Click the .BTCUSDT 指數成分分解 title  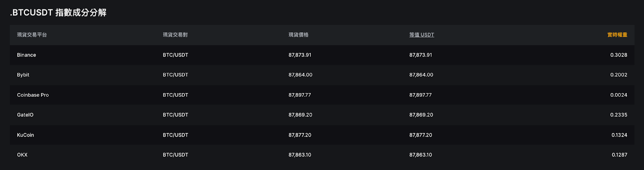(58, 13)
